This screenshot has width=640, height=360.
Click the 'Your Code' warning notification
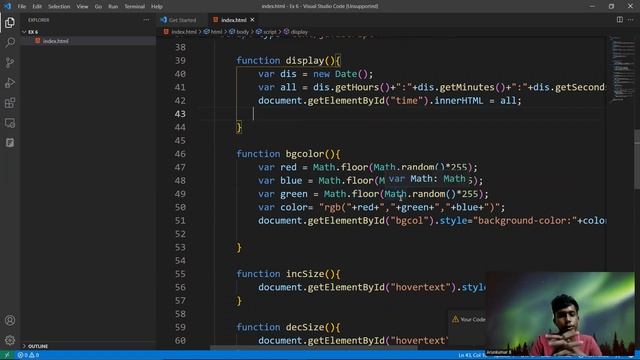pos(468,320)
